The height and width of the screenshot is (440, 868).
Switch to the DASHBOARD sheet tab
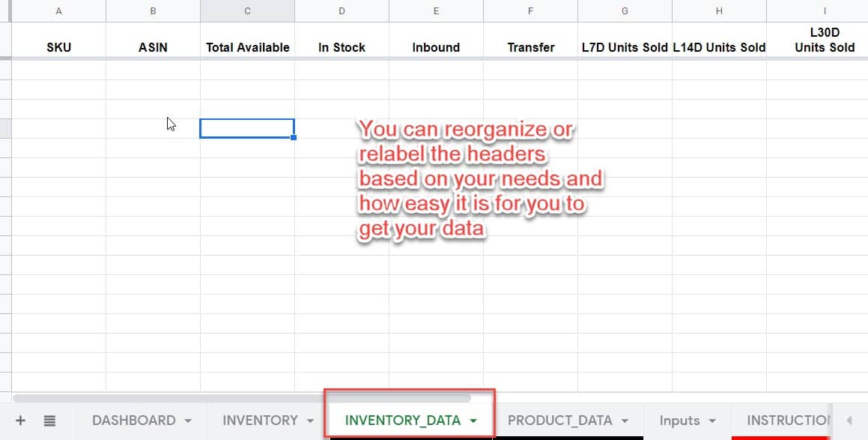pyautogui.click(x=134, y=421)
